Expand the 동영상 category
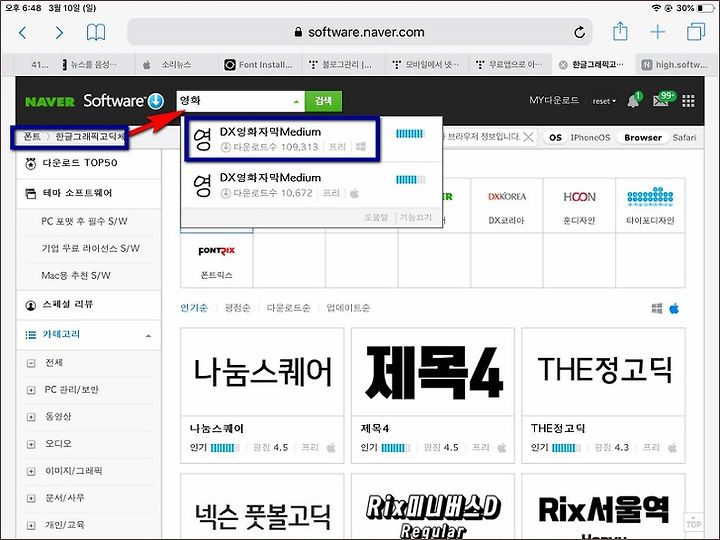720x540 pixels. click(31, 417)
